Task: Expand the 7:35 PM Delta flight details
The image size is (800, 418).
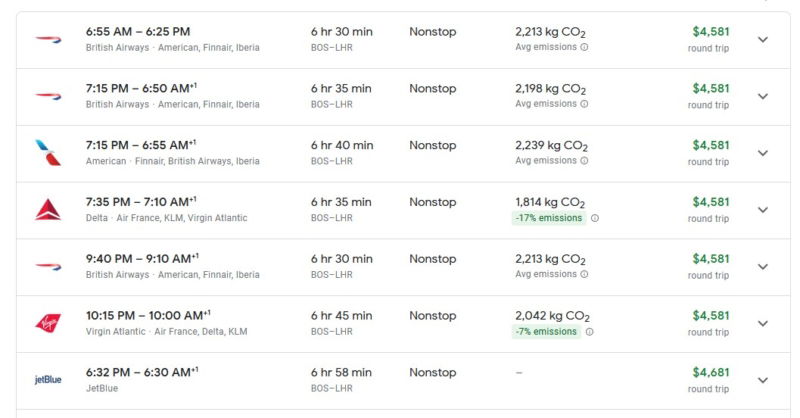Action: click(x=763, y=210)
